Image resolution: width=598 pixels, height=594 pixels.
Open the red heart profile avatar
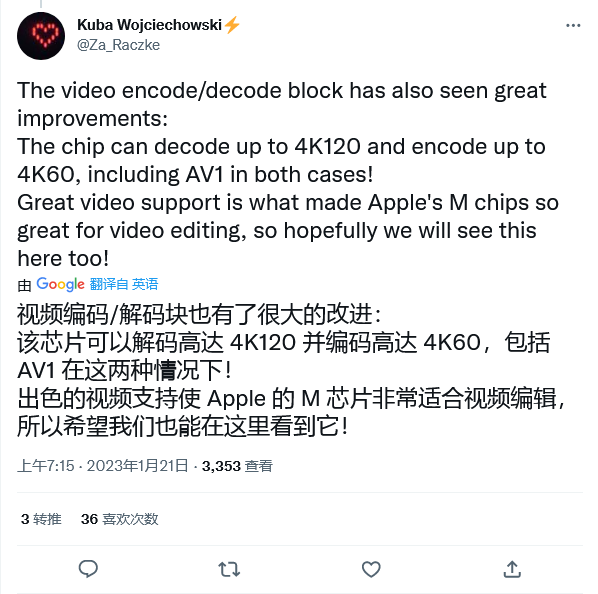coord(41,36)
